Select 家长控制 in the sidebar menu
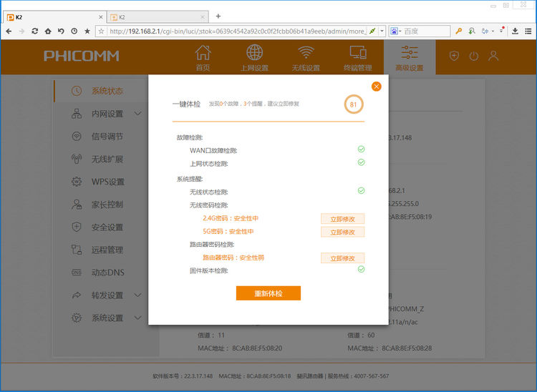This screenshot has height=392, width=537. [107, 205]
